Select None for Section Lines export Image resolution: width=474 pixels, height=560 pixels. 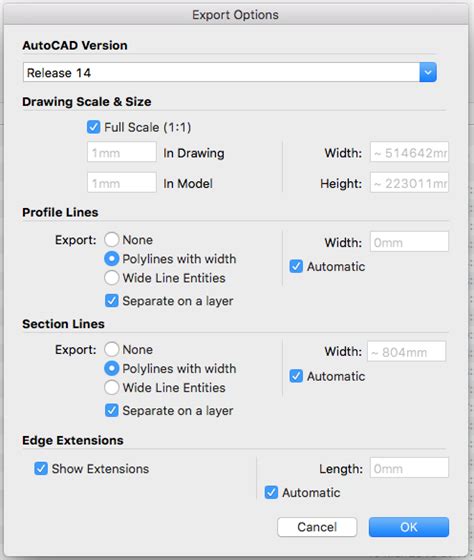pyautogui.click(x=111, y=349)
